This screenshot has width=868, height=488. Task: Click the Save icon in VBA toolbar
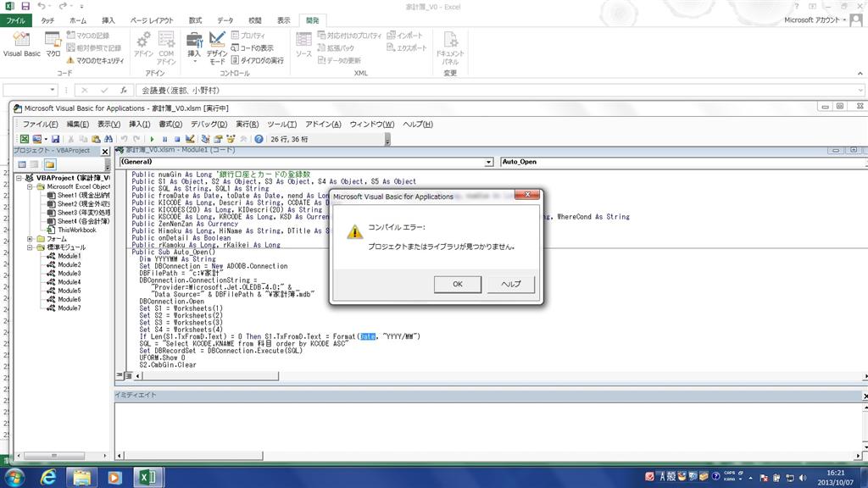pos(55,140)
